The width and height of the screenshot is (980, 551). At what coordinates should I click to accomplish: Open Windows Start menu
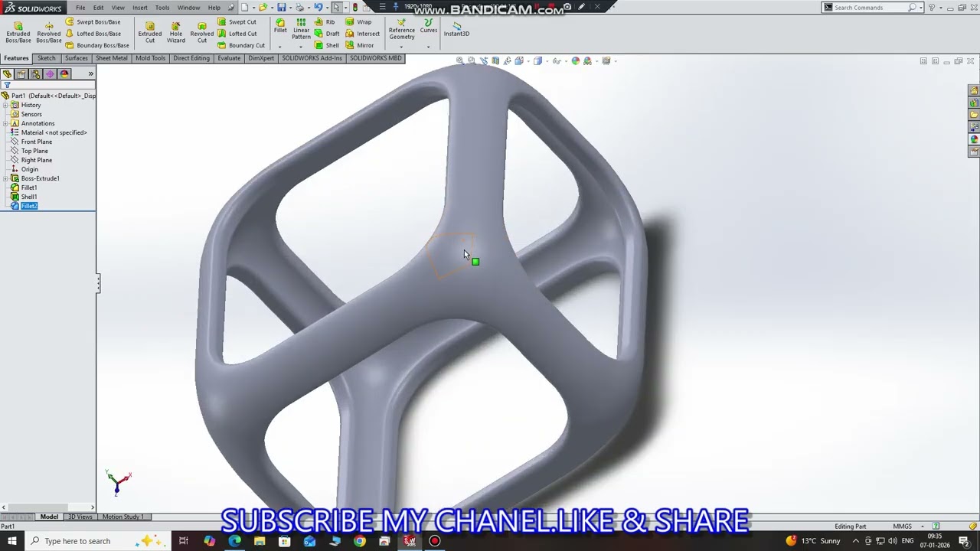(x=11, y=541)
